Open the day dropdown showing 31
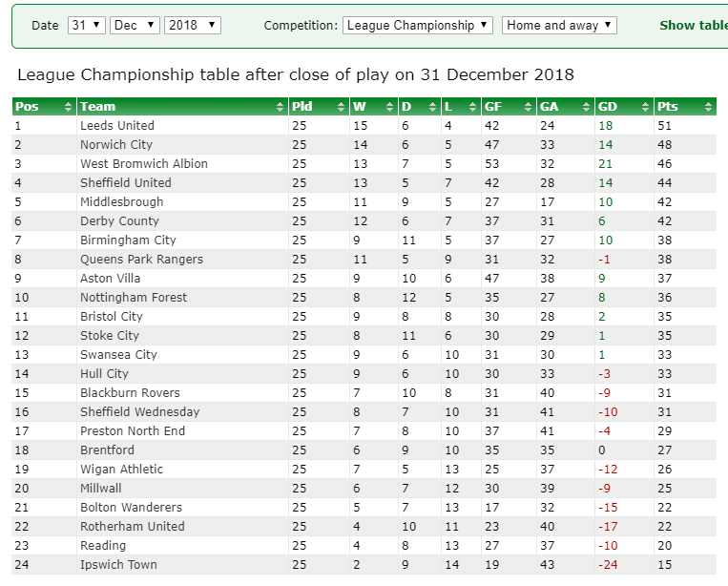This screenshot has width=728, height=586. (87, 25)
